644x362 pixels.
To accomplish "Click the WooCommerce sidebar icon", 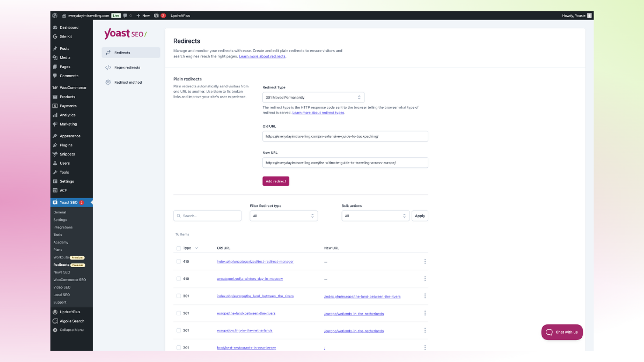I will 55,87.
